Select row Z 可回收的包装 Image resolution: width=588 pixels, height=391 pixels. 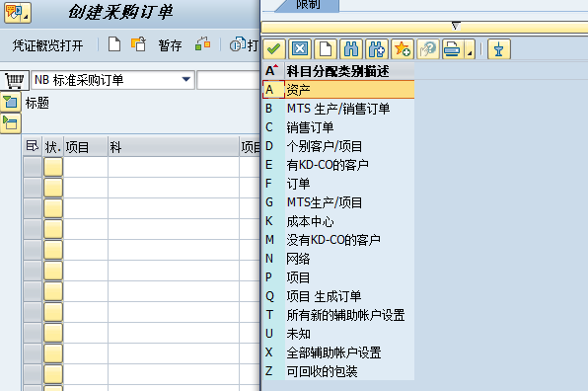pos(338,371)
